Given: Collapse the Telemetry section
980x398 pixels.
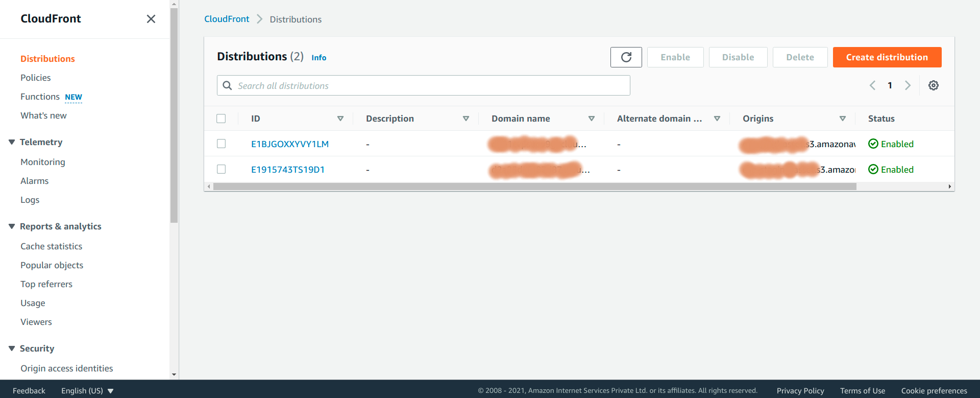Looking at the screenshot, I should click(12, 142).
